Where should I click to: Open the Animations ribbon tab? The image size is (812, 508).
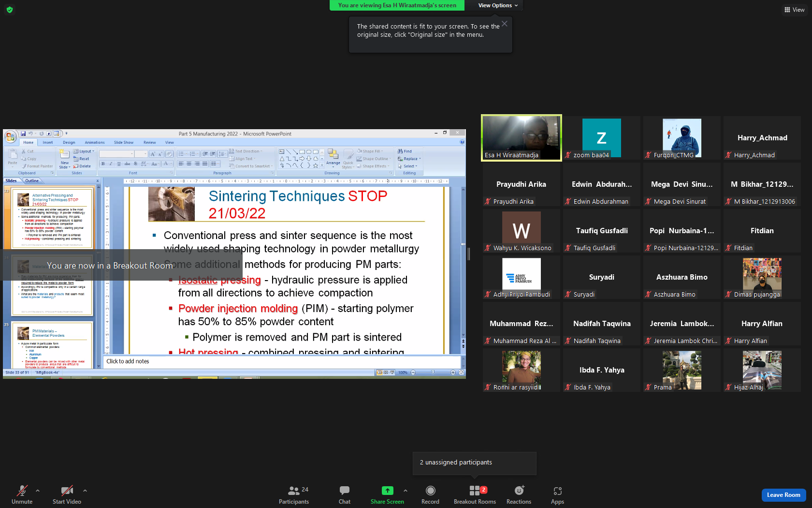[x=95, y=142]
